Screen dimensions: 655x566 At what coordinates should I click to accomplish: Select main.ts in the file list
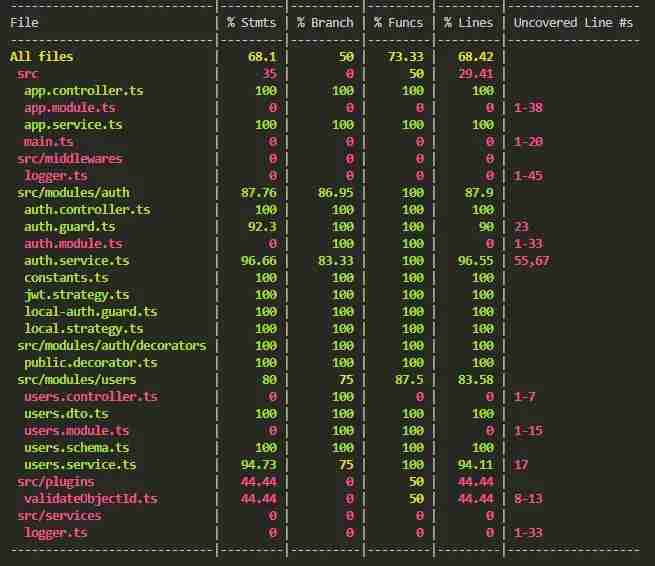tap(48, 142)
